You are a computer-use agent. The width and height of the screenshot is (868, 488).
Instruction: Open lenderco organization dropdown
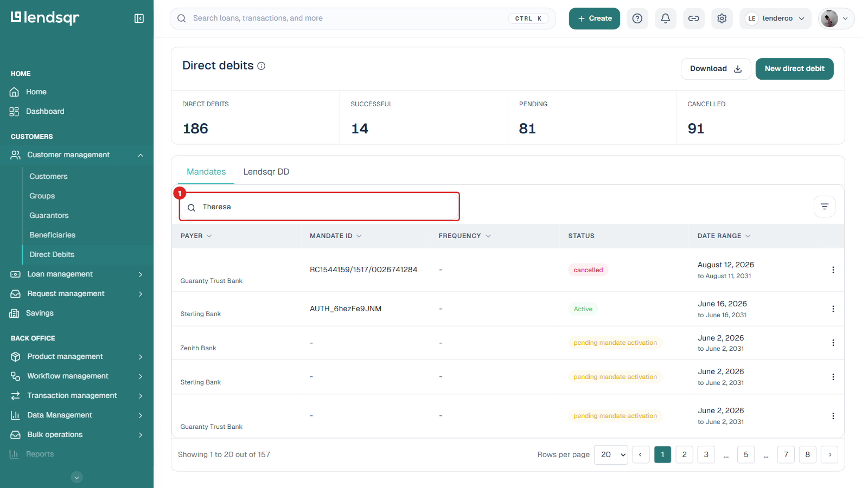point(775,18)
